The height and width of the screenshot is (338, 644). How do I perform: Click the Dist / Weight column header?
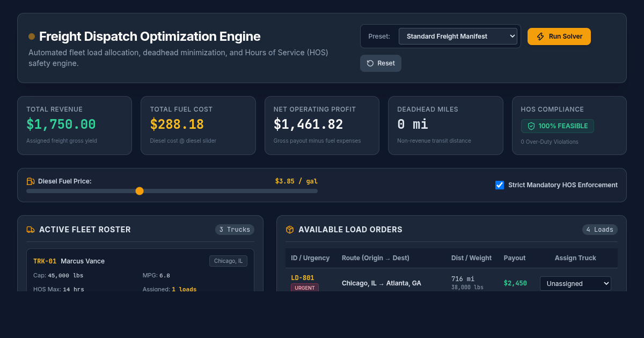pyautogui.click(x=471, y=258)
